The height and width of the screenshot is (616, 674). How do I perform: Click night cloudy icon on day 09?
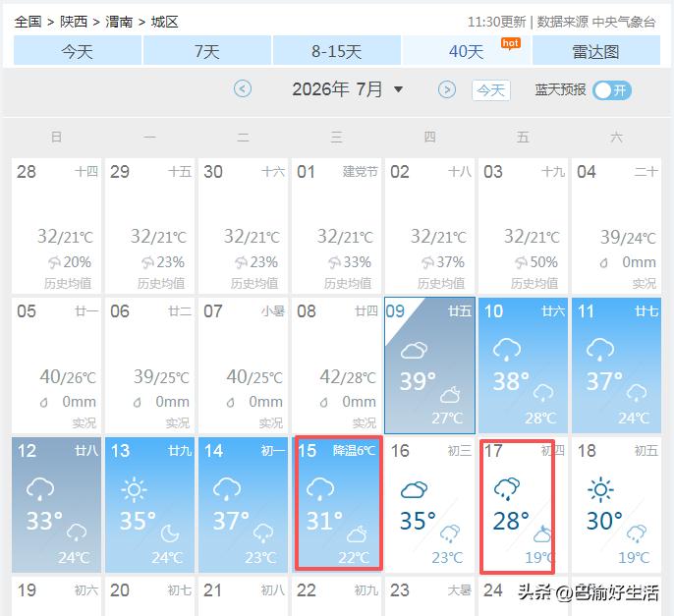tap(450, 394)
